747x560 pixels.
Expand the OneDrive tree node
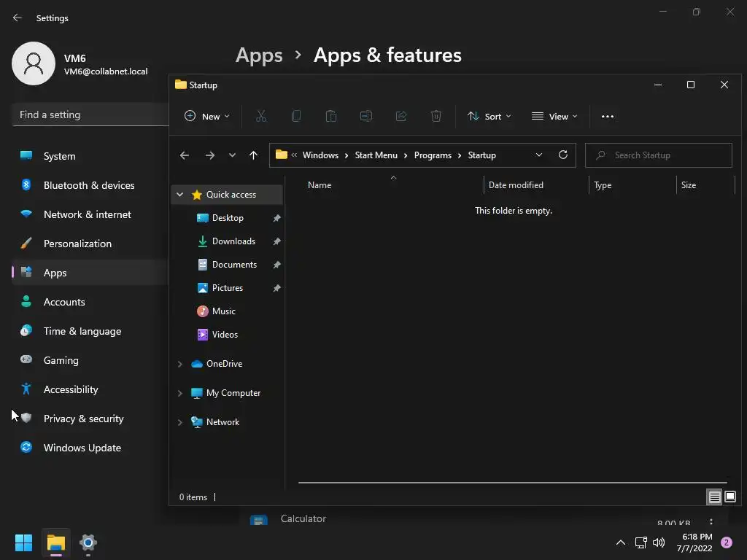[180, 364]
